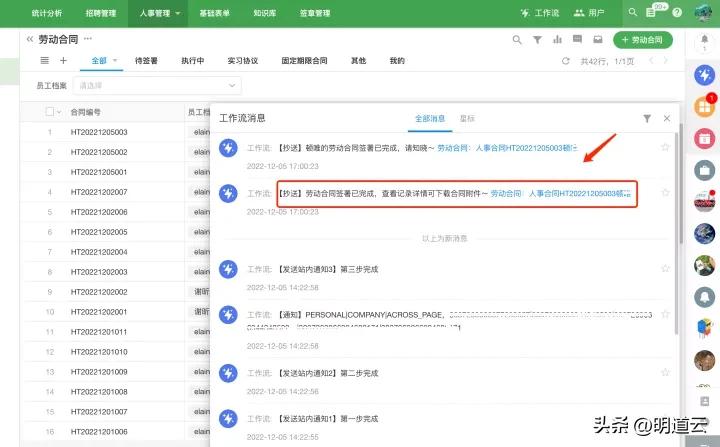The image size is (720, 447).
Task: Expand the 全部 view tab dropdown arrow
Action: (x=115, y=60)
